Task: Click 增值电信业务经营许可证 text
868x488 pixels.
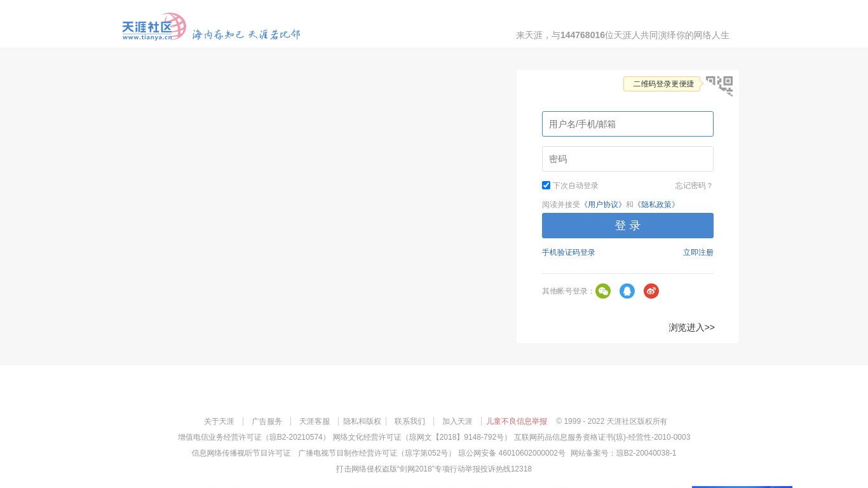Action: [254, 437]
